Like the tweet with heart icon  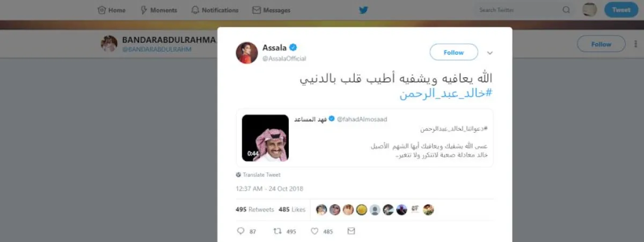315,231
